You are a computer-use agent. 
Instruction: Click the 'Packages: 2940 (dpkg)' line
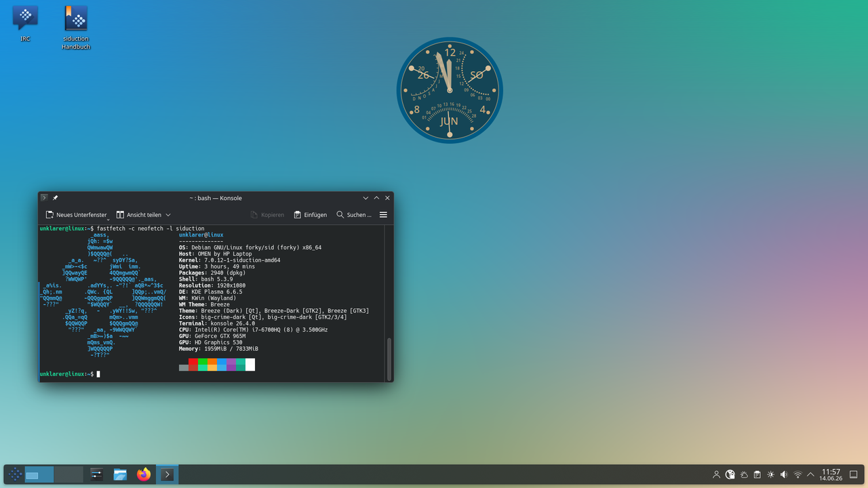click(212, 273)
